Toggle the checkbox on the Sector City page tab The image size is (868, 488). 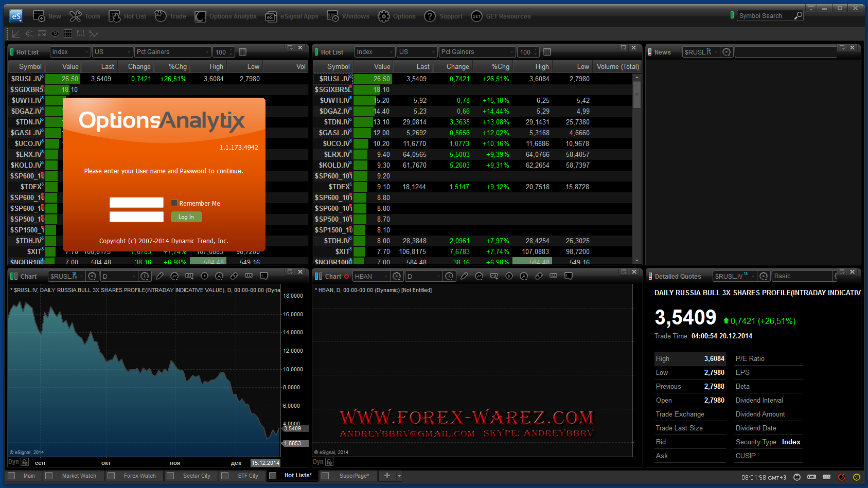[170, 476]
